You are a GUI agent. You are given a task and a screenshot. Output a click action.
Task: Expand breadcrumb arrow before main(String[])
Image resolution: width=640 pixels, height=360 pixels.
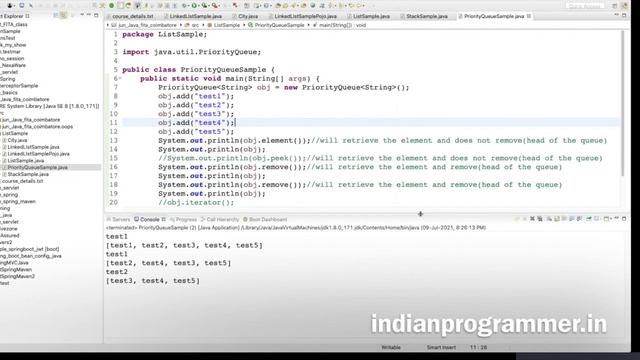coord(309,25)
